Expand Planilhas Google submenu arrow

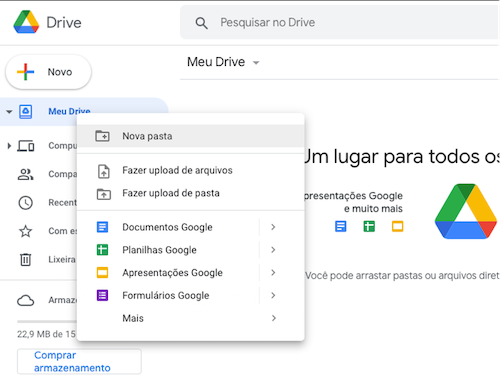tap(273, 250)
